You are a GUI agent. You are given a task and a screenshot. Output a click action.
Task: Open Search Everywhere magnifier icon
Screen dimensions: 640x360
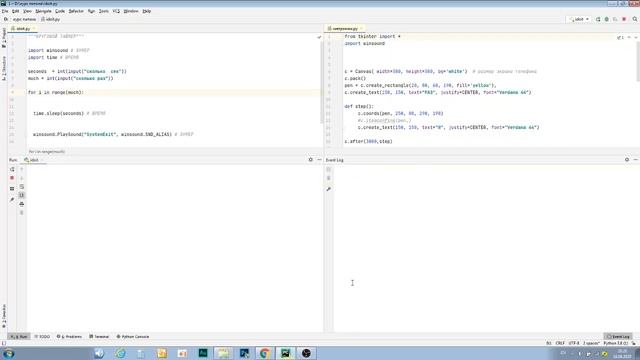(635, 19)
